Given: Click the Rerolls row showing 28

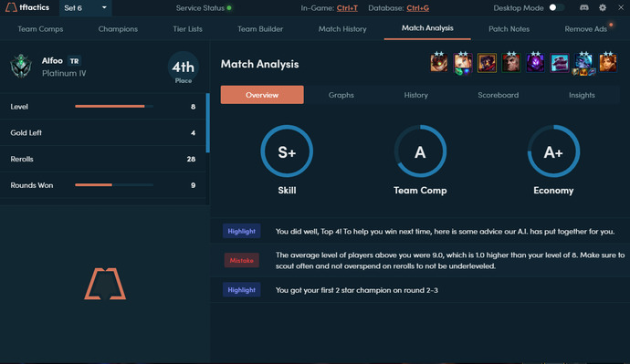Looking at the screenshot, I should [103, 159].
